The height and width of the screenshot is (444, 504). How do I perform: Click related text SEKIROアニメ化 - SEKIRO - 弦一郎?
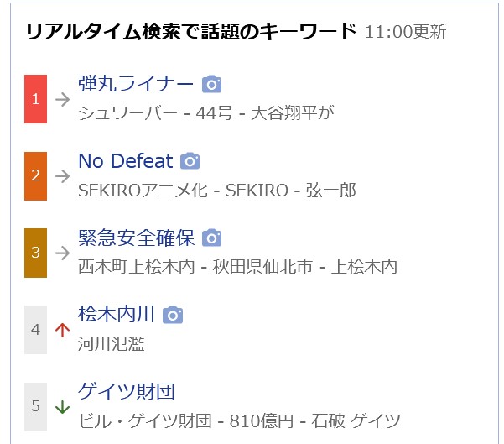pyautogui.click(x=216, y=191)
